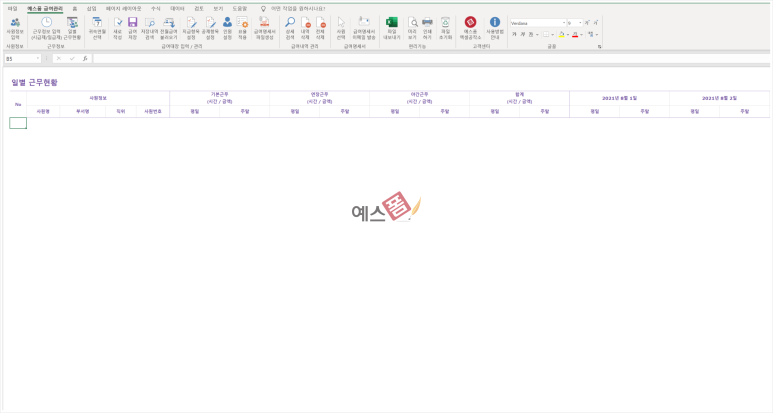Open 일별 근무현황 daily work status
The height and width of the screenshot is (413, 773).
(x=72, y=29)
